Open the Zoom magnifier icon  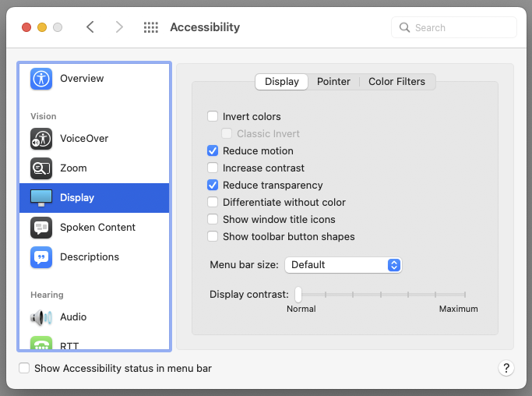click(x=41, y=168)
